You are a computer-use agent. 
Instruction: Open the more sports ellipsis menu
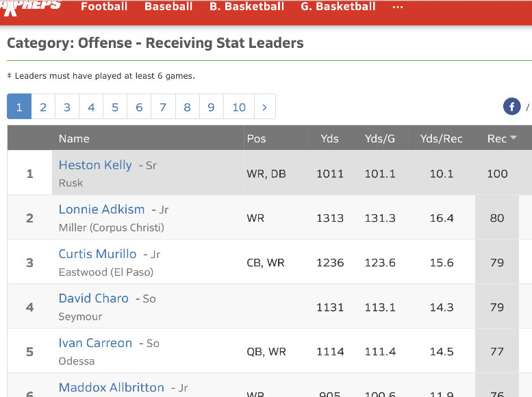(398, 7)
